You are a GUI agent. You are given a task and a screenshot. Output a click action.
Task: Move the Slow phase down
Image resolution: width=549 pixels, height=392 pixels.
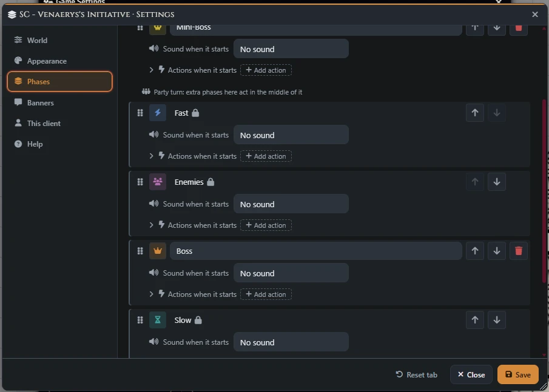click(496, 320)
